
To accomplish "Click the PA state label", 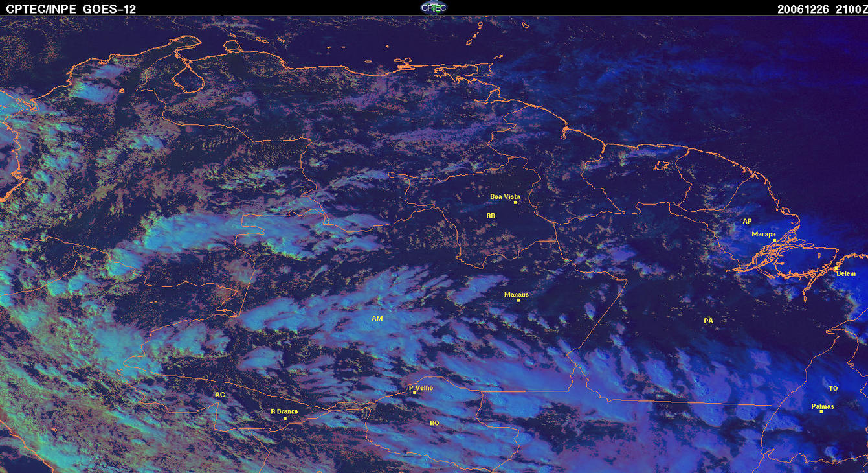I will pos(708,321).
